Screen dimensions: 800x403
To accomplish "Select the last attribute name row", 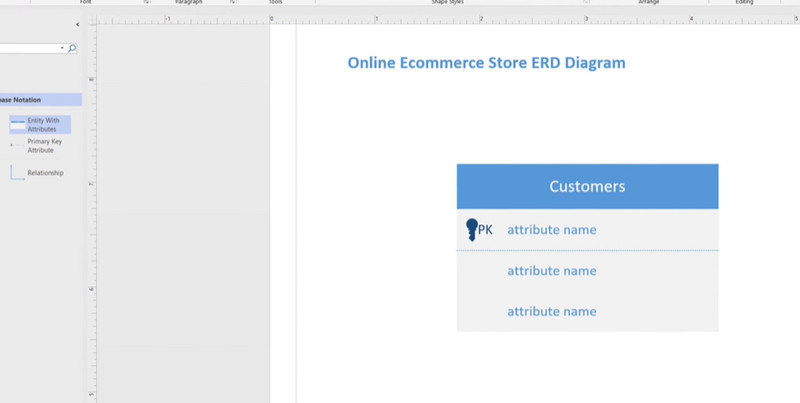I will click(551, 312).
